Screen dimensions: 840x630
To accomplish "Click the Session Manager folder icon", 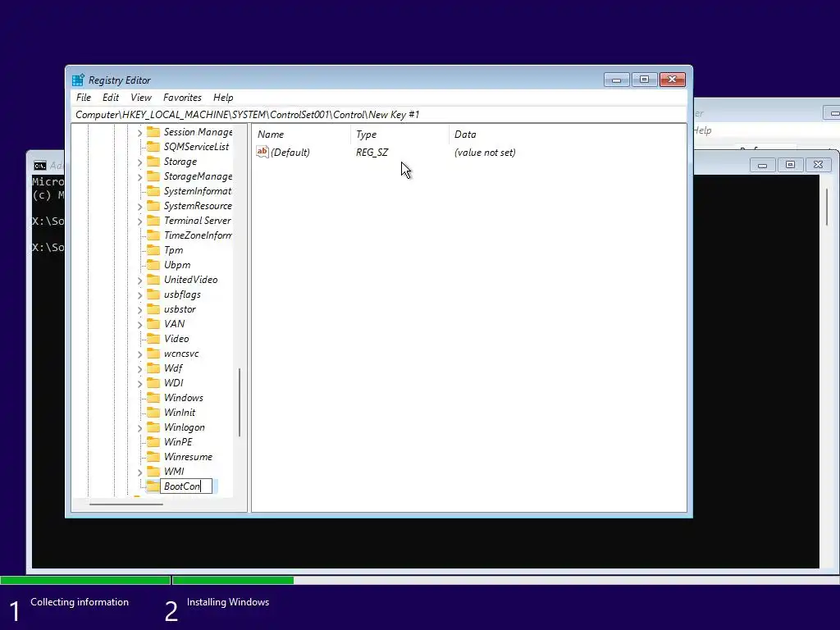I will 153,132.
